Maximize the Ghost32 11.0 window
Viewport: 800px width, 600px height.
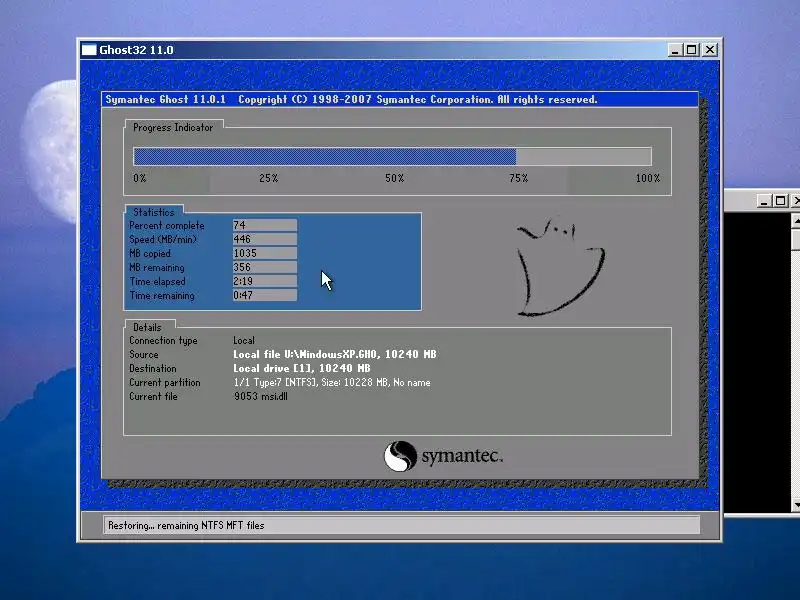pos(692,50)
